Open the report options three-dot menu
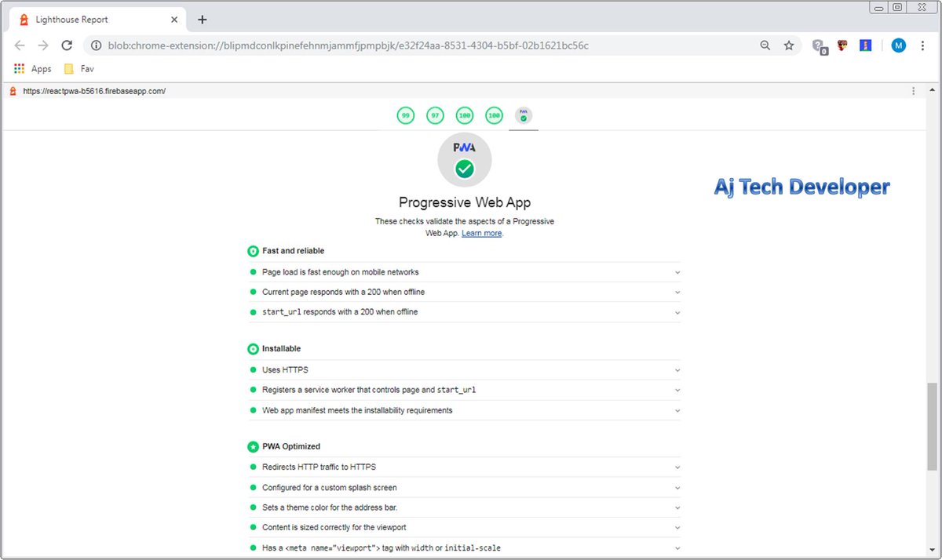Image resolution: width=942 pixels, height=560 pixels. tap(913, 90)
